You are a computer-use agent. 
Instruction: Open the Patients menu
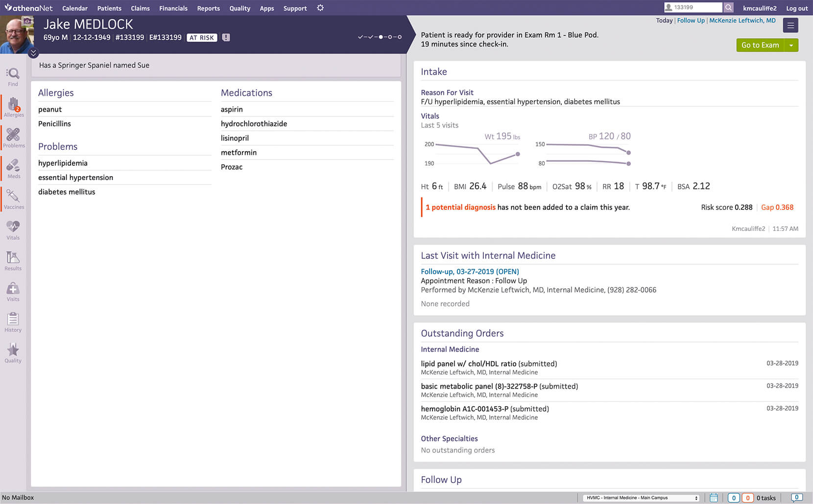109,8
